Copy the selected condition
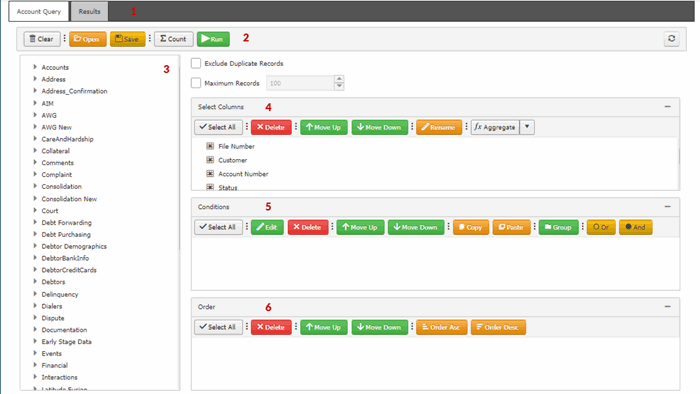Screen dimensions: 700x394 [471, 227]
